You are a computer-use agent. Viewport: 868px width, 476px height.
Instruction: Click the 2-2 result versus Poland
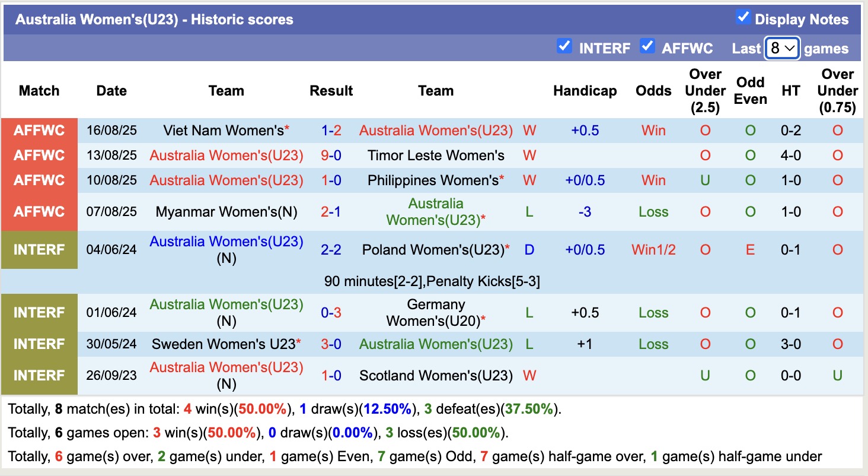coord(331,250)
